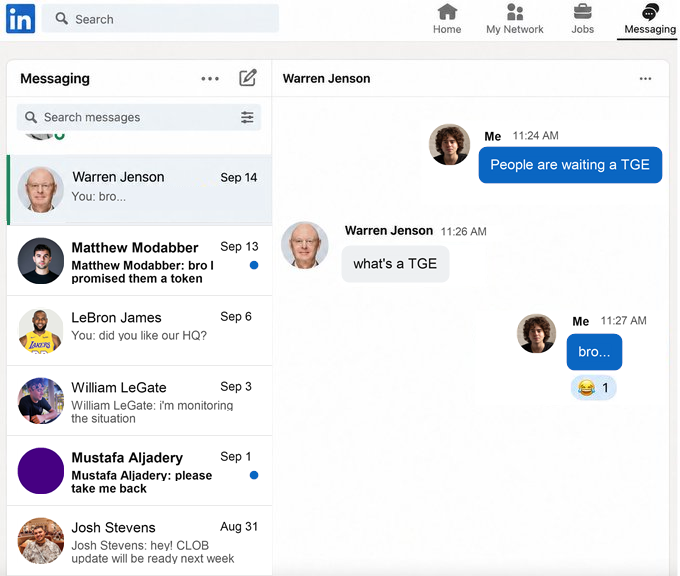This screenshot has width=680, height=576.
Task: Click the LinkedIn logo
Action: click(x=20, y=19)
